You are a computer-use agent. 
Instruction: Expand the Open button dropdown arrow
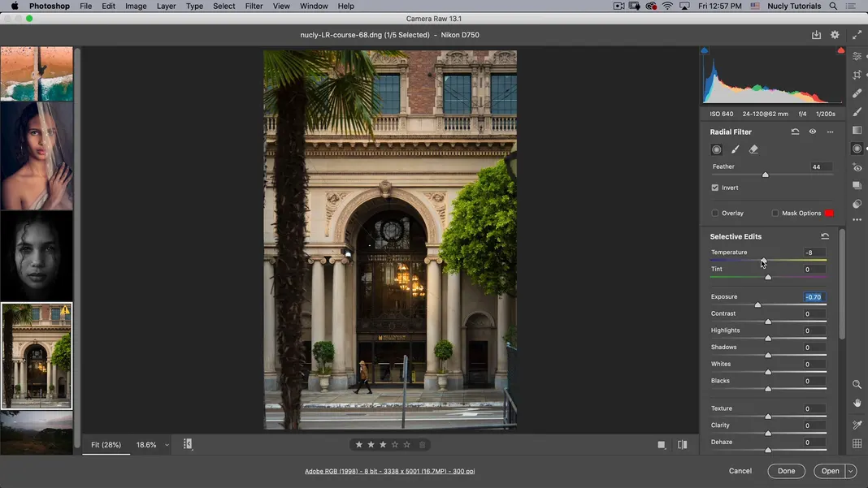[850, 472]
